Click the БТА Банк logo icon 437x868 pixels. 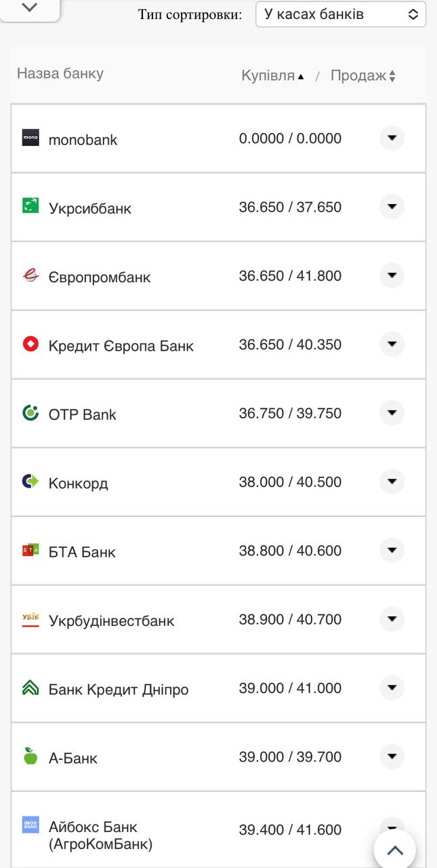point(30,551)
